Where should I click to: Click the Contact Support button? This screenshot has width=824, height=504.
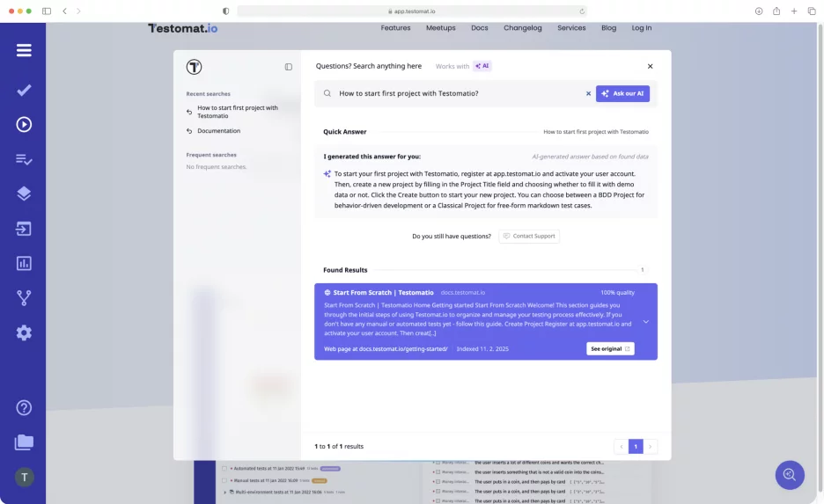click(x=529, y=237)
